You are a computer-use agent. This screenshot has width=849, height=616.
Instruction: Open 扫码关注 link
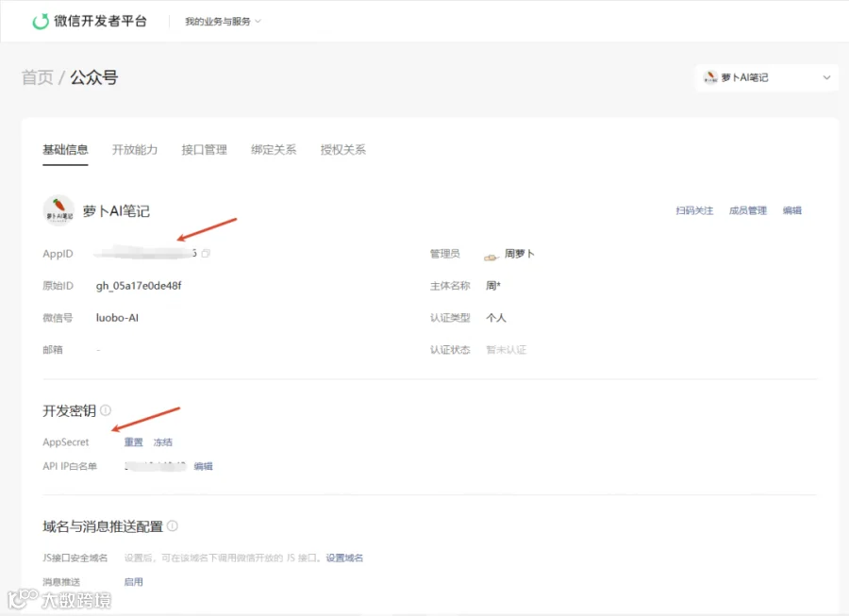pyautogui.click(x=694, y=210)
